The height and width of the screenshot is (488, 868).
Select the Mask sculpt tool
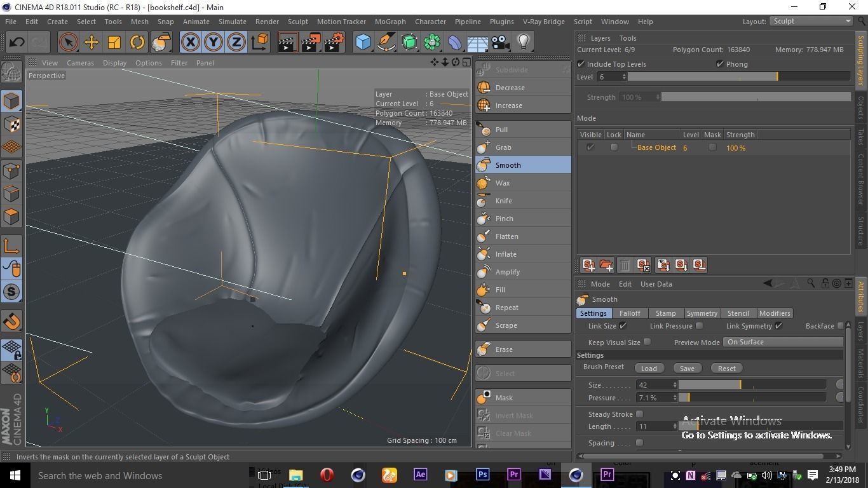[523, 398]
